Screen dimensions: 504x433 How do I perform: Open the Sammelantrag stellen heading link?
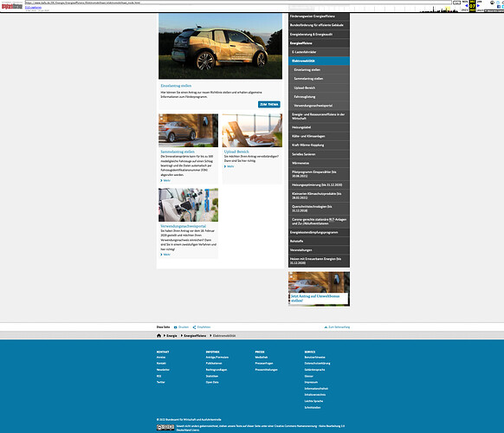pyautogui.click(x=178, y=152)
